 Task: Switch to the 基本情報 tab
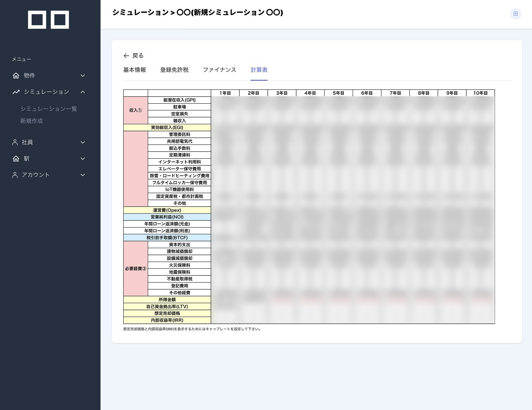click(135, 70)
